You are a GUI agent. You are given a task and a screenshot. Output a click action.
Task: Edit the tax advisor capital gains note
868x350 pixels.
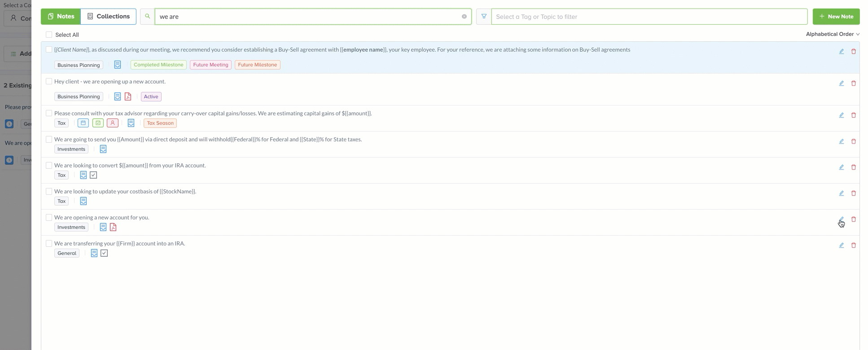coord(842,115)
